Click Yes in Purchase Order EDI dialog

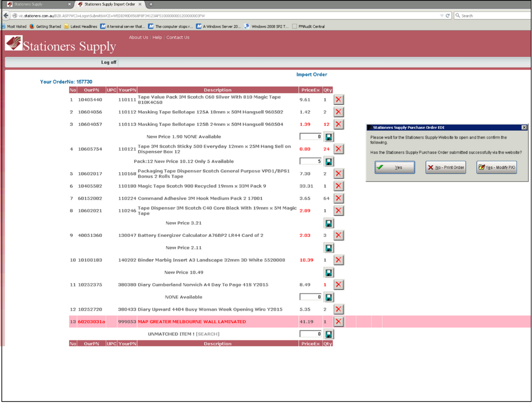tap(395, 168)
